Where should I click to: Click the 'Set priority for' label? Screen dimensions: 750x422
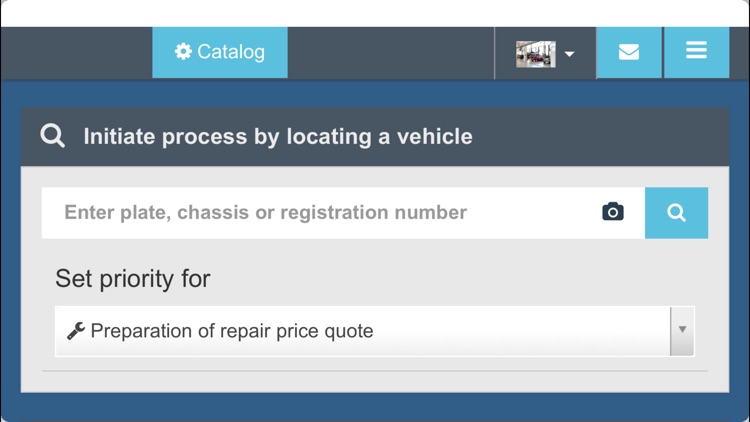132,278
